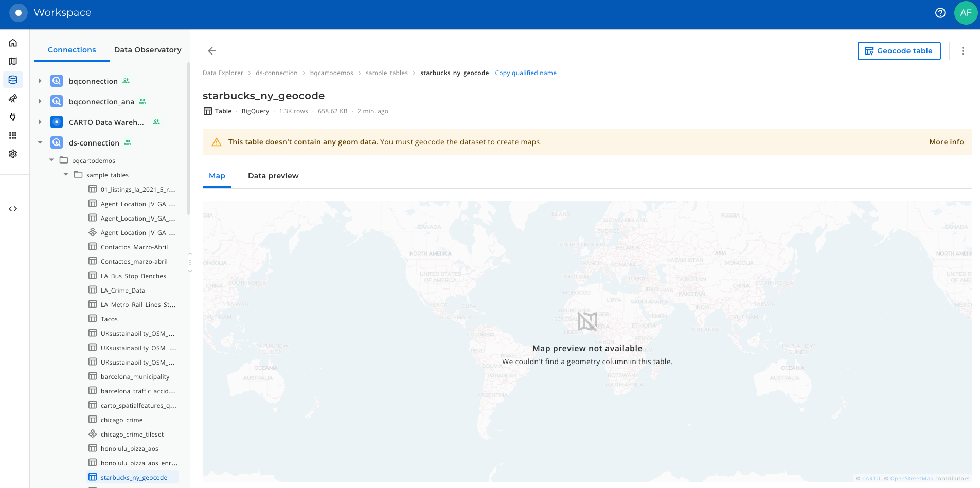Click the CARTO Workspace logo
The image size is (980, 488).
click(19, 13)
